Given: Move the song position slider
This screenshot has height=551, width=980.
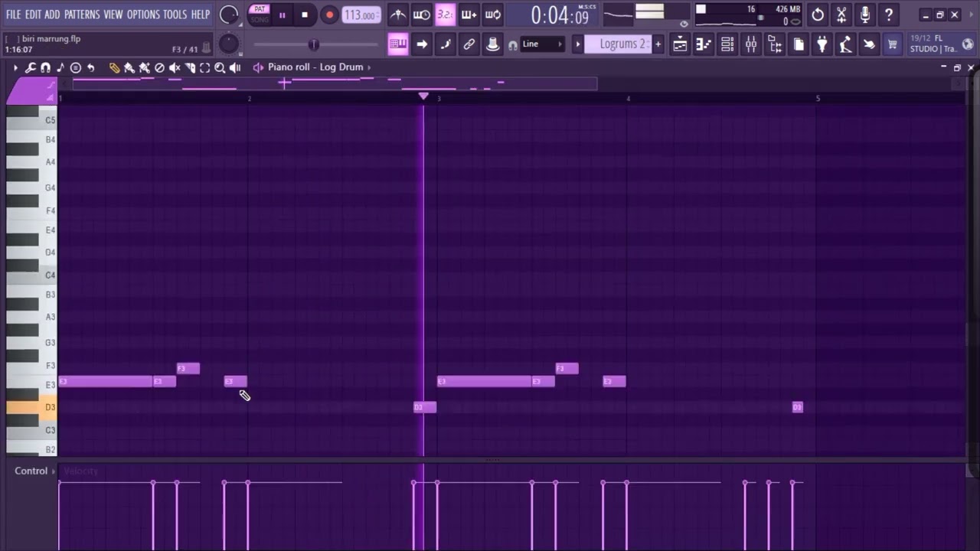Looking at the screenshot, I should tap(313, 44).
